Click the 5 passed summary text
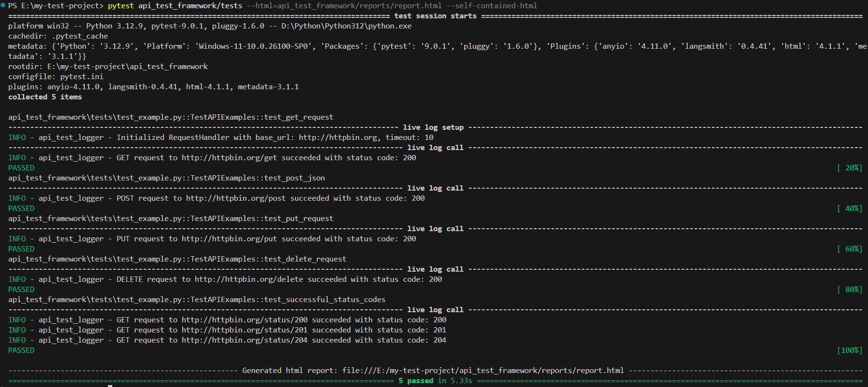This screenshot has height=387, width=868. 415,381
